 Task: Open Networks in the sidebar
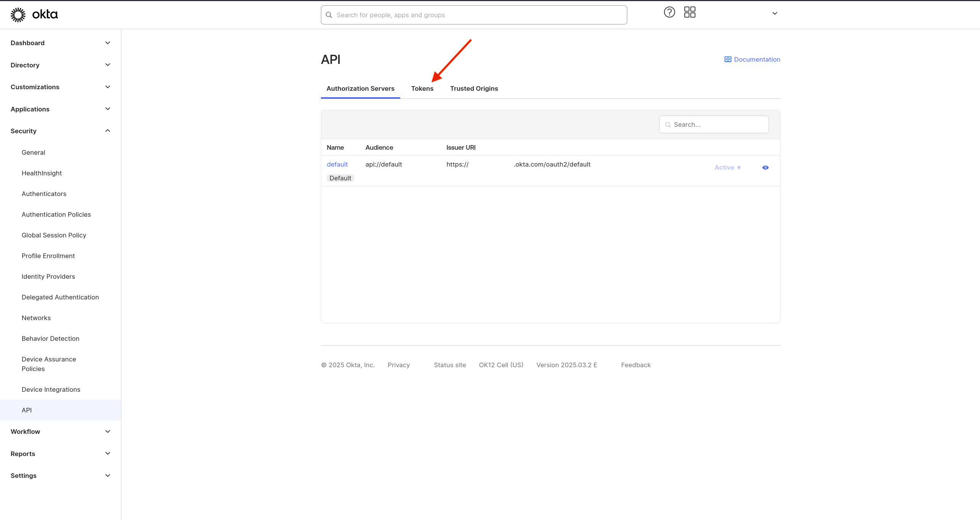coord(36,318)
